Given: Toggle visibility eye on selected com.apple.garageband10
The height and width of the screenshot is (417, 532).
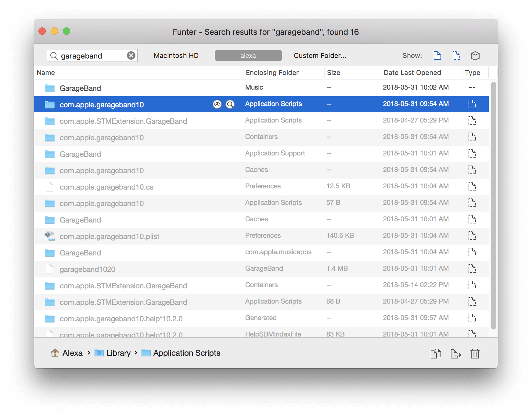Looking at the screenshot, I should coord(217,104).
